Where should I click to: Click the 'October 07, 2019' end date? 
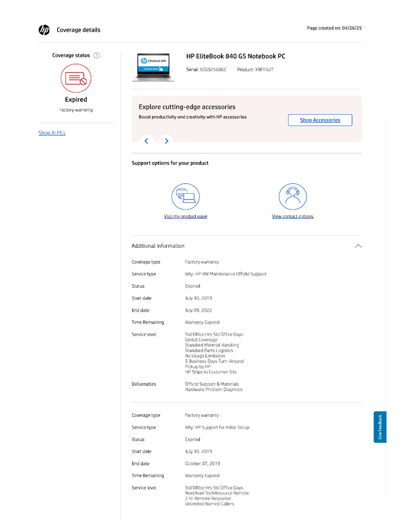[x=203, y=463]
